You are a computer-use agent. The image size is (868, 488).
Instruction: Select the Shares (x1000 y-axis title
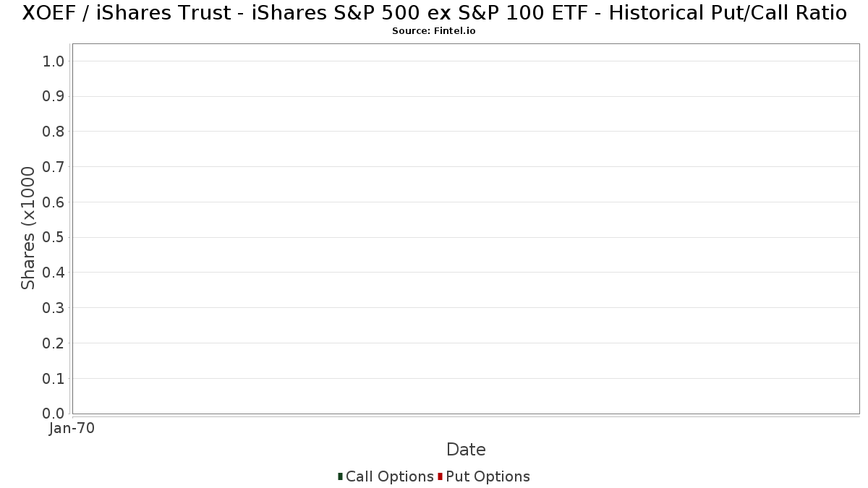coord(28,228)
